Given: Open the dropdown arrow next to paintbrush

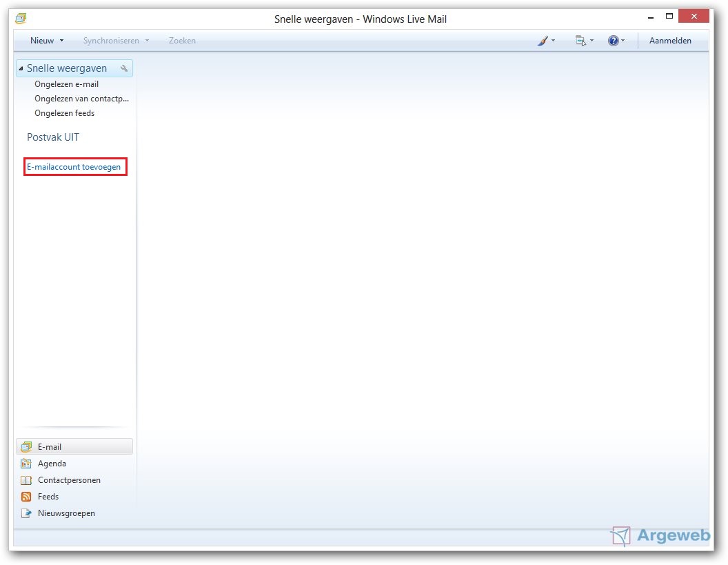Looking at the screenshot, I should 553,41.
